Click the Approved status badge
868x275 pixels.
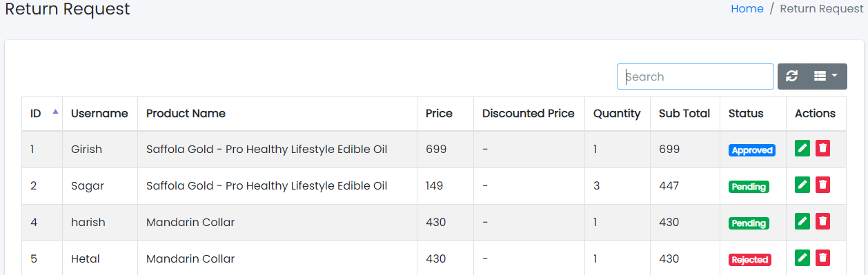tap(752, 150)
